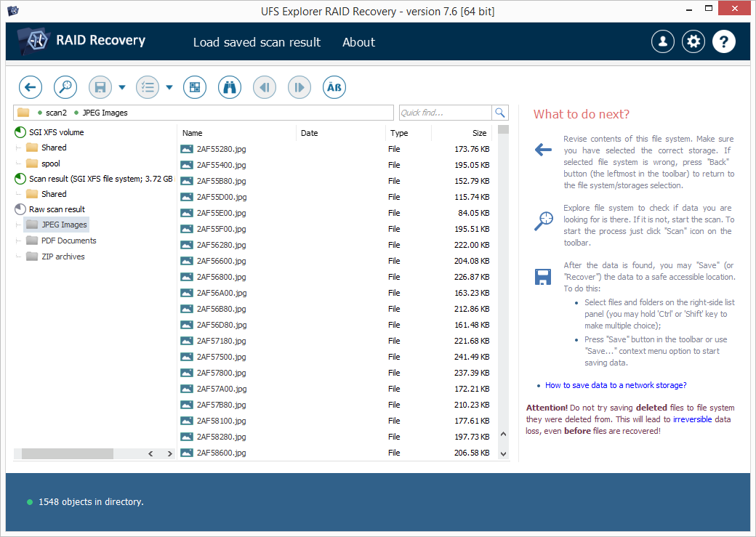Open 'How to save data to a network storage?' link

615,385
